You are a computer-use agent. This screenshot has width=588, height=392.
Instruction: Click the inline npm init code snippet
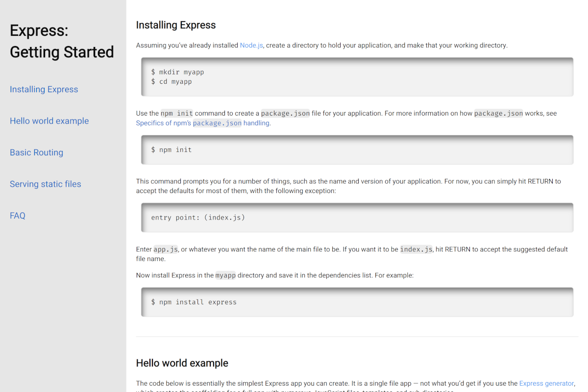(176, 113)
